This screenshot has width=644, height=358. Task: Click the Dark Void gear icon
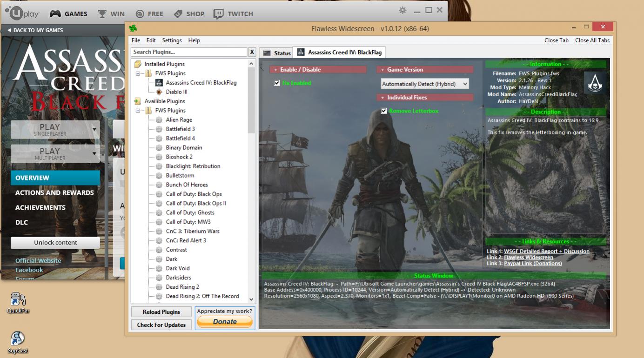159,268
